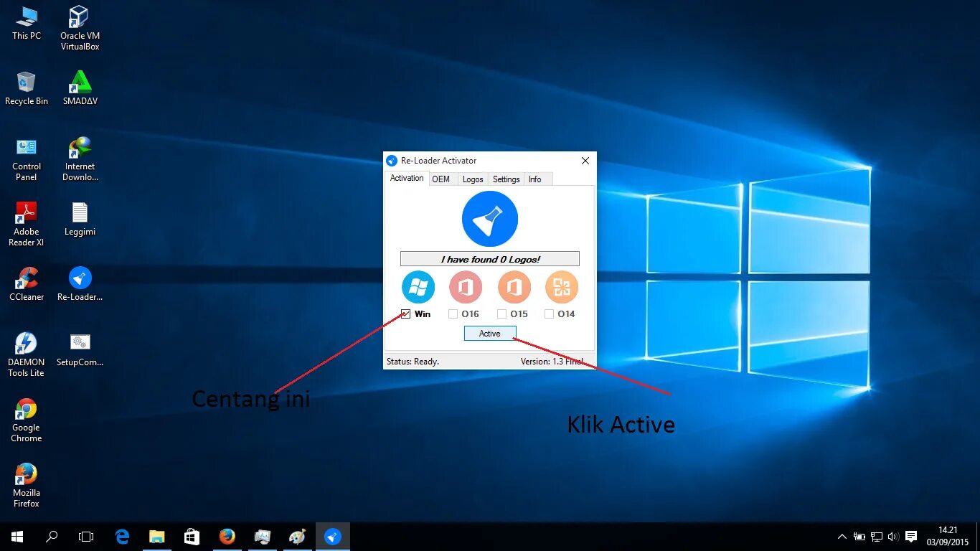This screenshot has height=551, width=980.
Task: Open Firefox from the taskbar
Action: coord(227,537)
